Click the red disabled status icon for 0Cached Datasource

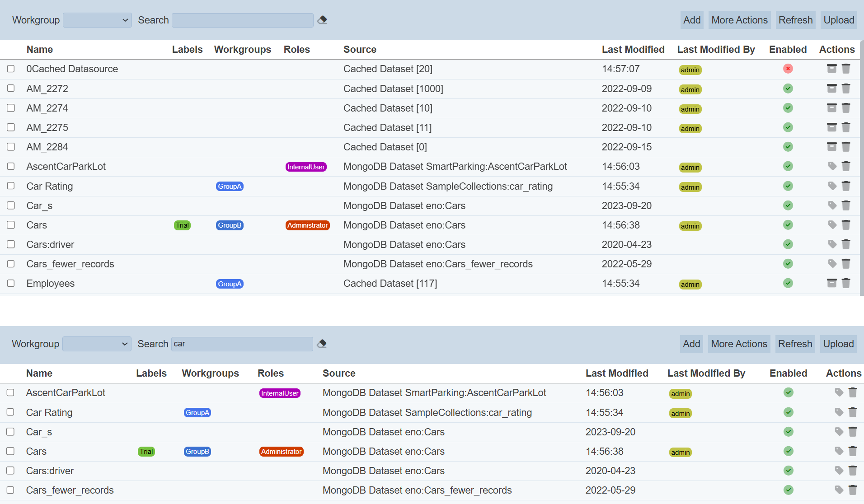pyautogui.click(x=788, y=69)
